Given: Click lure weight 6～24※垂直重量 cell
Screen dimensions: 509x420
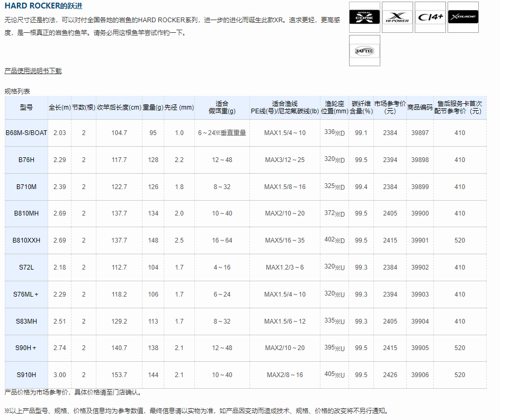Looking at the screenshot, I should (222, 133).
